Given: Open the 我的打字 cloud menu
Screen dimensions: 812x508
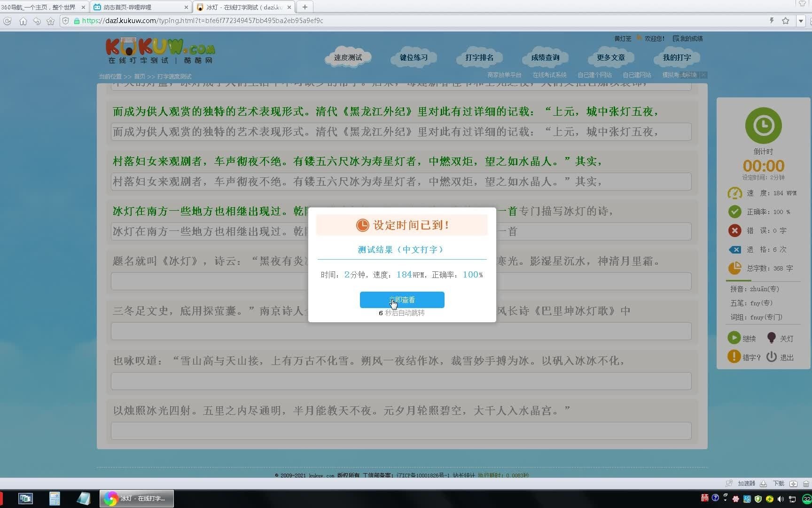Looking at the screenshot, I should click(x=677, y=57).
